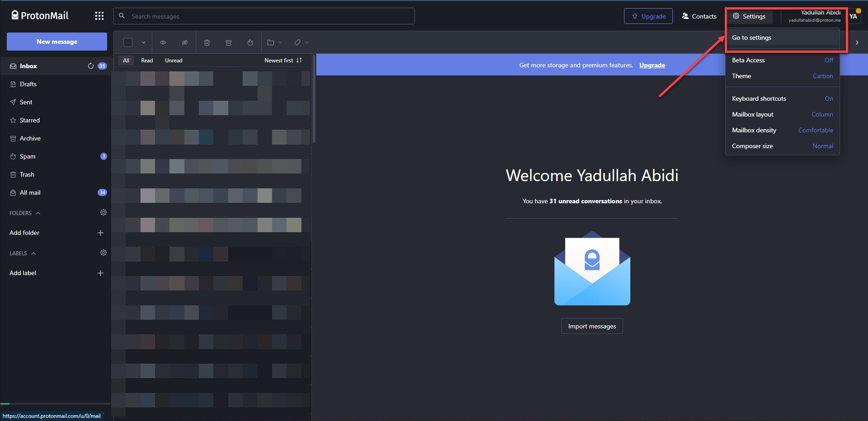
Task: Click the envelope illustration
Action: click(592, 268)
